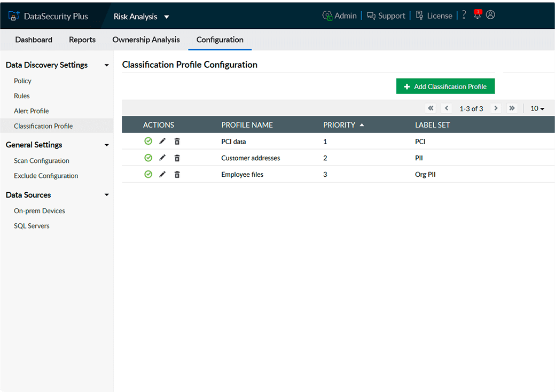The width and height of the screenshot is (555, 392).
Task: Click Add Classification Profile button
Action: click(x=445, y=87)
